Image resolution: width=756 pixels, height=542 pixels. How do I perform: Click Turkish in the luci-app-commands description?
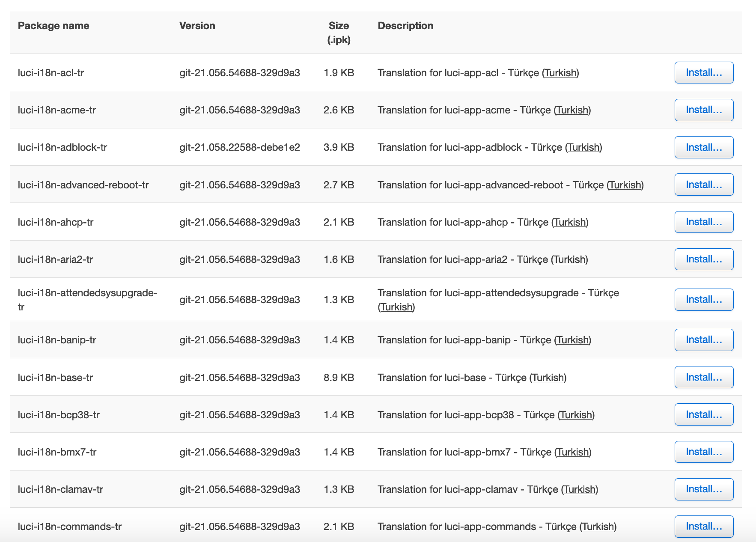598,527
